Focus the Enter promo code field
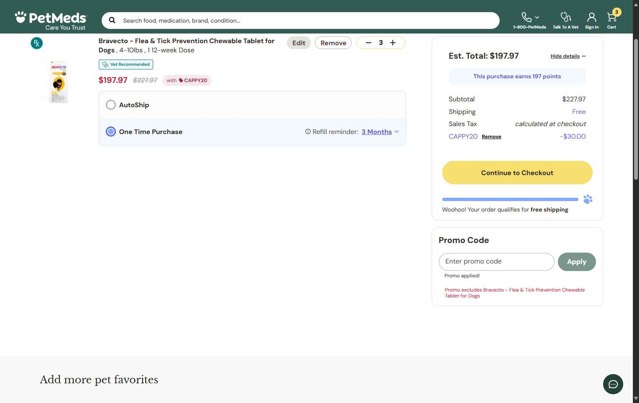Screen dimensions: 639x403 point(496,262)
